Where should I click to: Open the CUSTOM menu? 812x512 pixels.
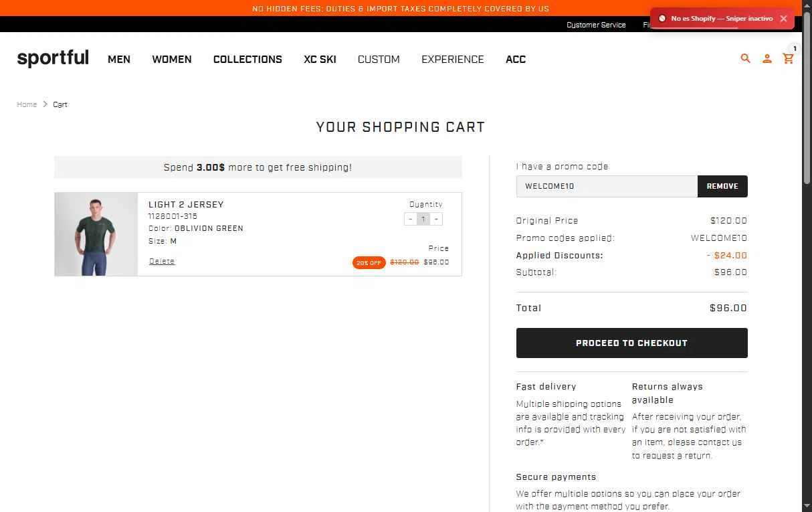point(379,60)
